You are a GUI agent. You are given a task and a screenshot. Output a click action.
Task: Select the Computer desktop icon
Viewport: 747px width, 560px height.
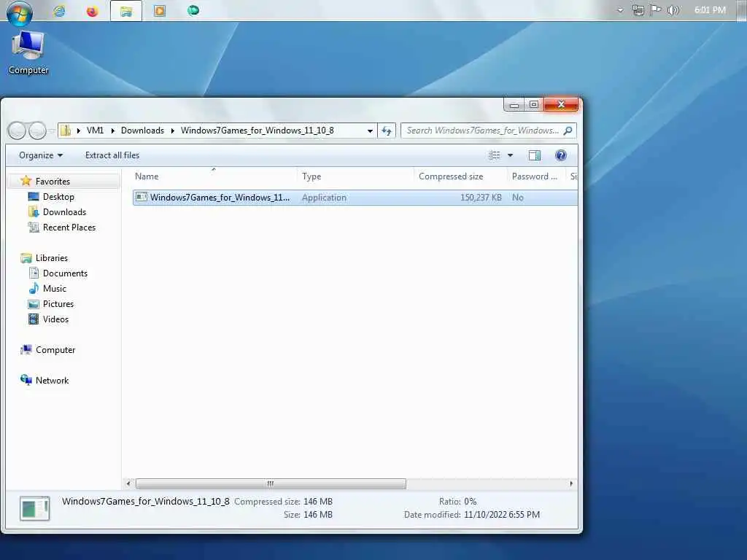tap(28, 52)
